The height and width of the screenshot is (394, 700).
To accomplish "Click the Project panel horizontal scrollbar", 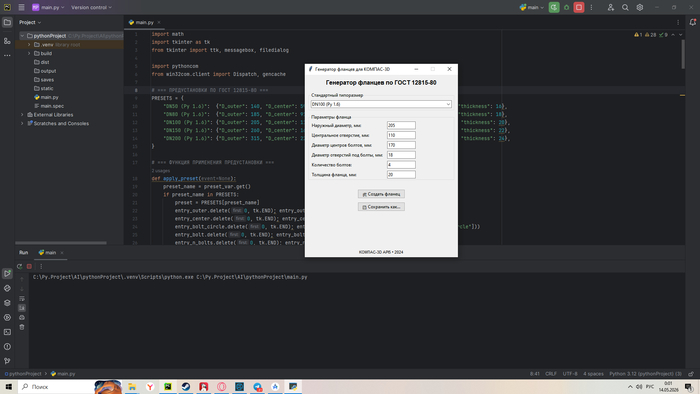I will 61,243.
